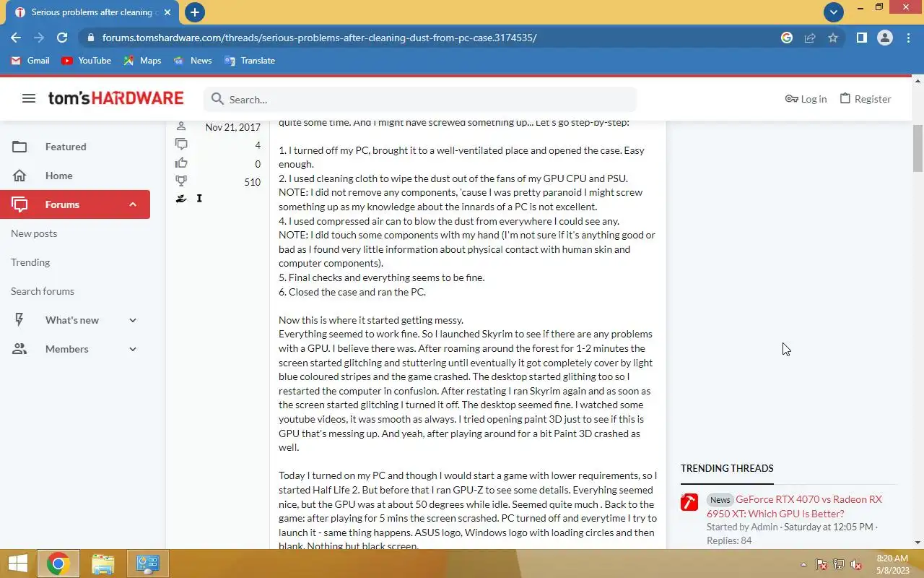The image size is (924, 578).
Task: Click the Members people icon
Action: tap(19, 349)
